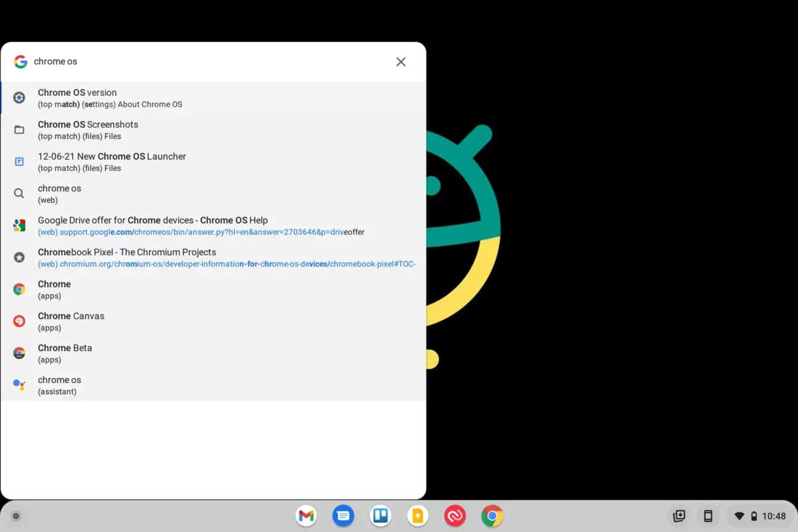Open the red Authy icon on the shelf
The width and height of the screenshot is (798, 532).
455,516
